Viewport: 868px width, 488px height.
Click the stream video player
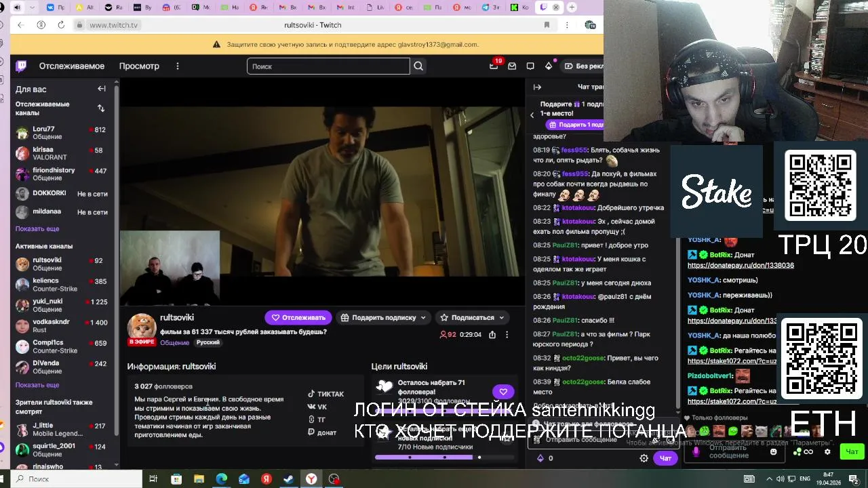[323, 192]
